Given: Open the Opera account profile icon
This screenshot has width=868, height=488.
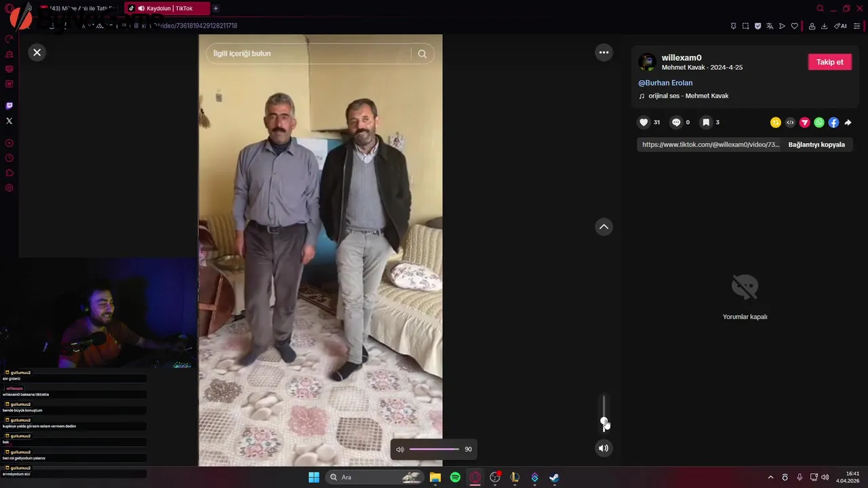Looking at the screenshot, I should [x=812, y=26].
